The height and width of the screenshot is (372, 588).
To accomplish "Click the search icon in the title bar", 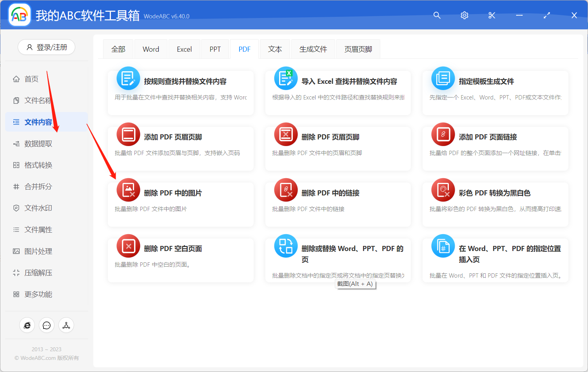I will tap(437, 15).
